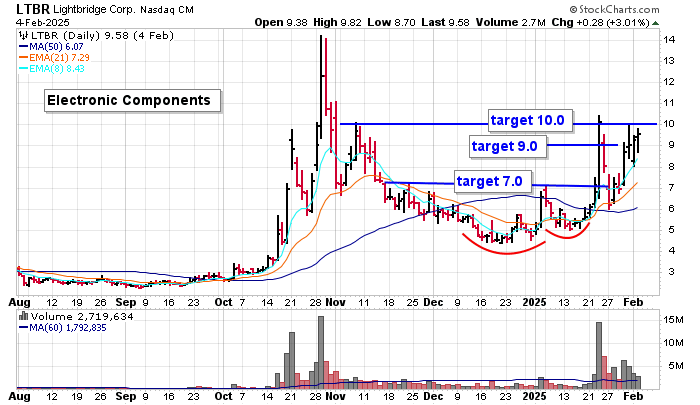Click the target 9.0 annotation
Screen dimensions: 700x405
[x=508, y=146]
